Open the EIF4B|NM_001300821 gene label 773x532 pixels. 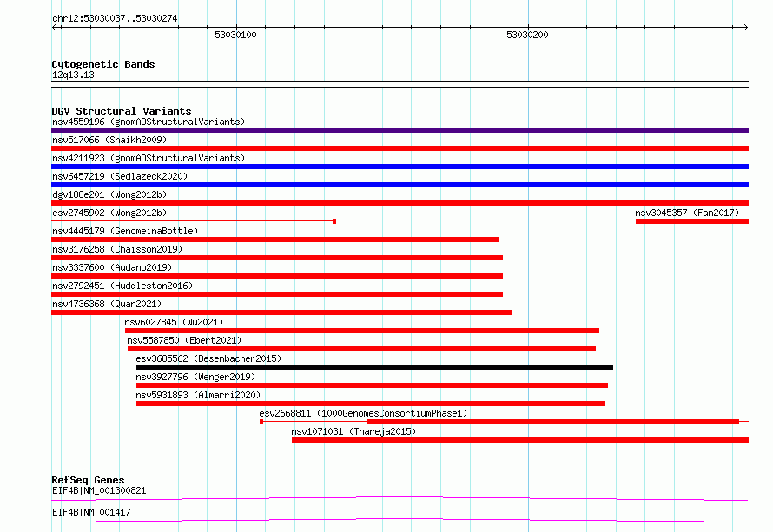pos(99,490)
